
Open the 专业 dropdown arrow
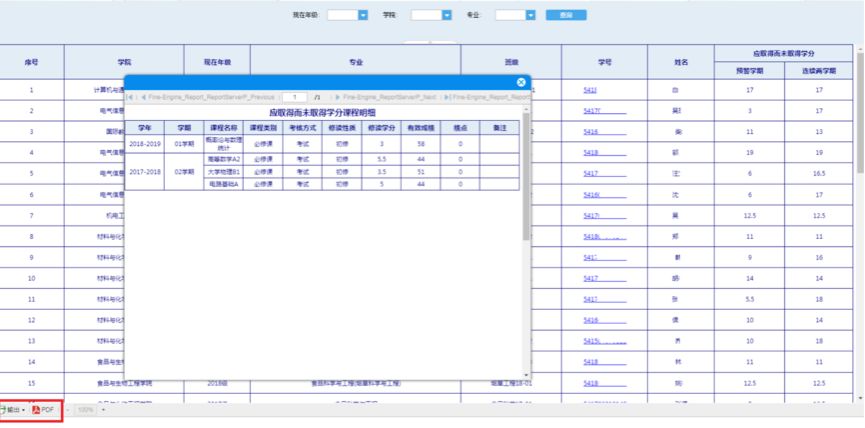[x=531, y=15]
